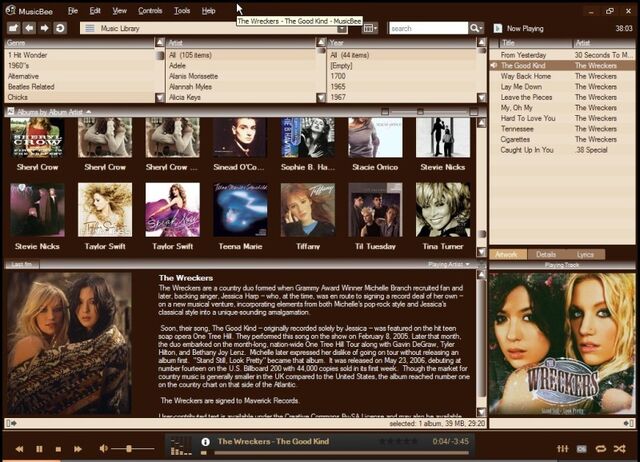
Task: Sort by the Genre column header
Action: click(x=80, y=42)
